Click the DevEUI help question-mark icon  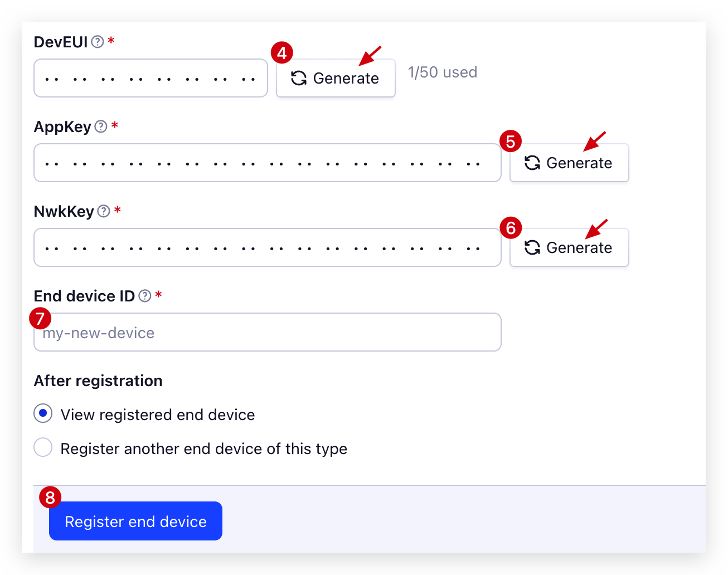[98, 42]
